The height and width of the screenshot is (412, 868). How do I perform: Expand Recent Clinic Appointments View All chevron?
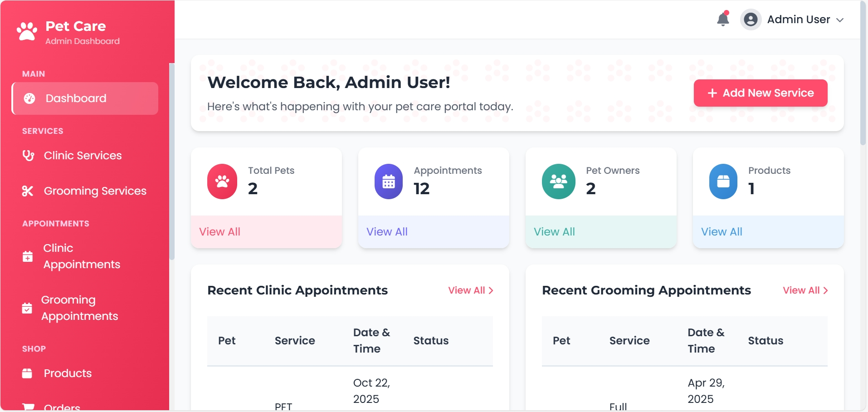point(491,290)
